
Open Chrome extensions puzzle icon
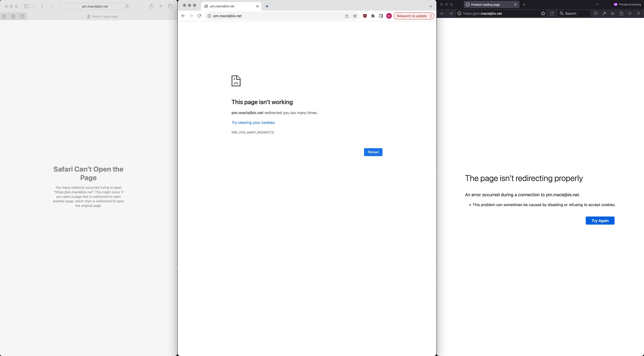[373, 16]
